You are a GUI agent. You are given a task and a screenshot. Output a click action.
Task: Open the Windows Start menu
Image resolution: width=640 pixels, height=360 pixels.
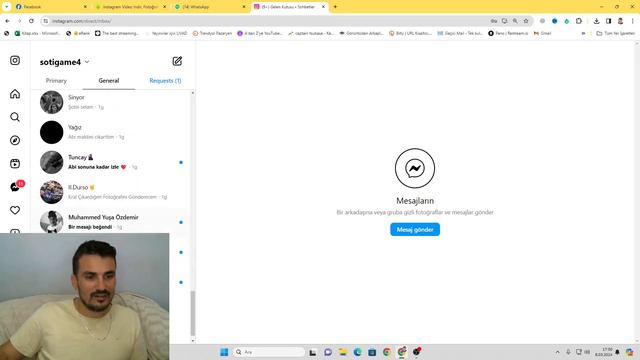tap(224, 352)
